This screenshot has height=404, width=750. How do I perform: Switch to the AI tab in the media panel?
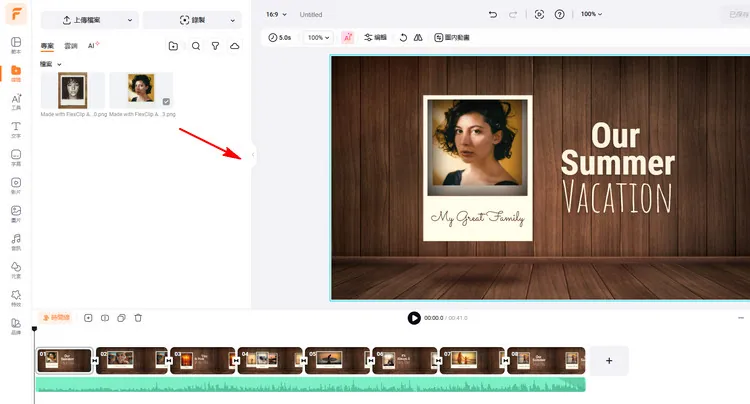point(92,46)
